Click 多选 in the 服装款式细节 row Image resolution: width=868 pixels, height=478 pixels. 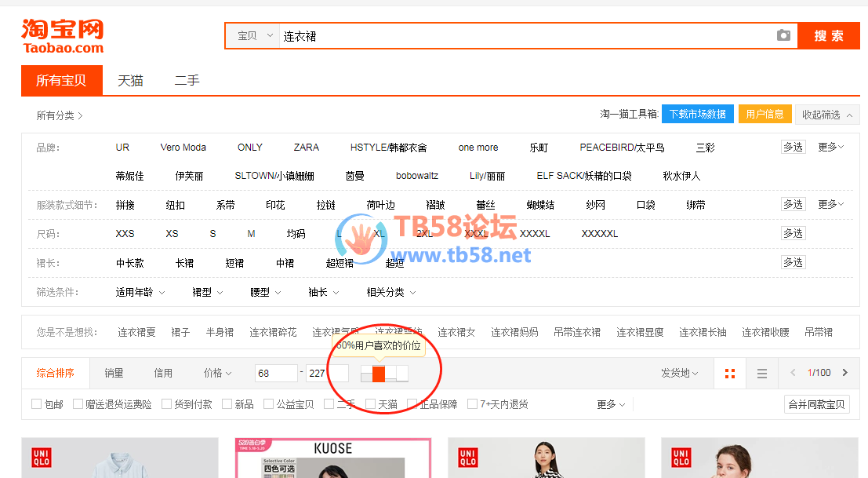click(x=793, y=204)
